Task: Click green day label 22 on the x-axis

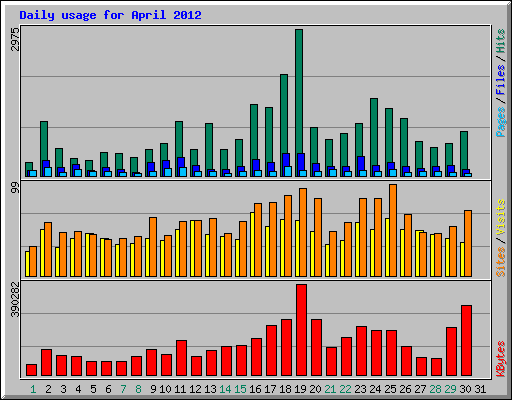Action: click(x=345, y=389)
